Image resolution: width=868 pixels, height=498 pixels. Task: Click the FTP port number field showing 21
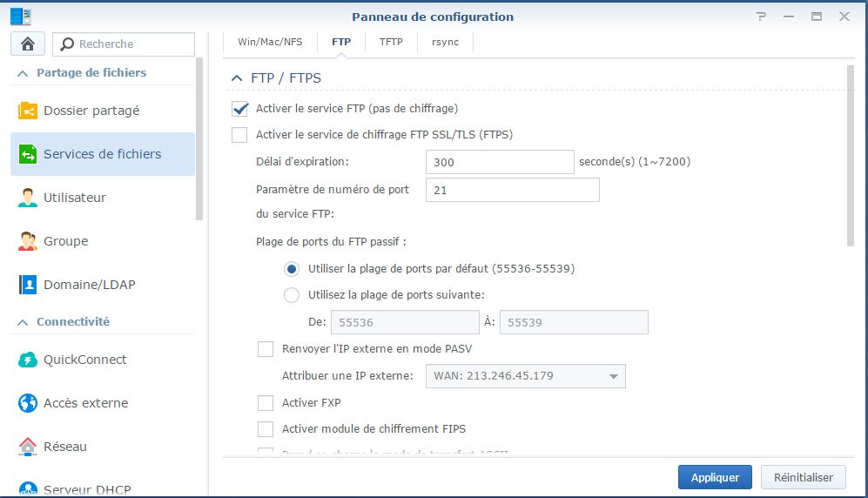click(x=513, y=190)
